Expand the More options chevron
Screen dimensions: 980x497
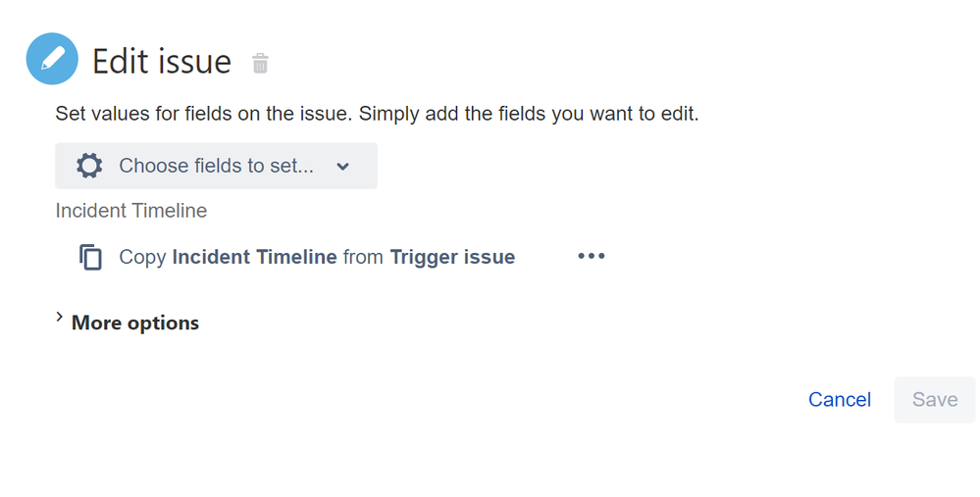[x=60, y=318]
